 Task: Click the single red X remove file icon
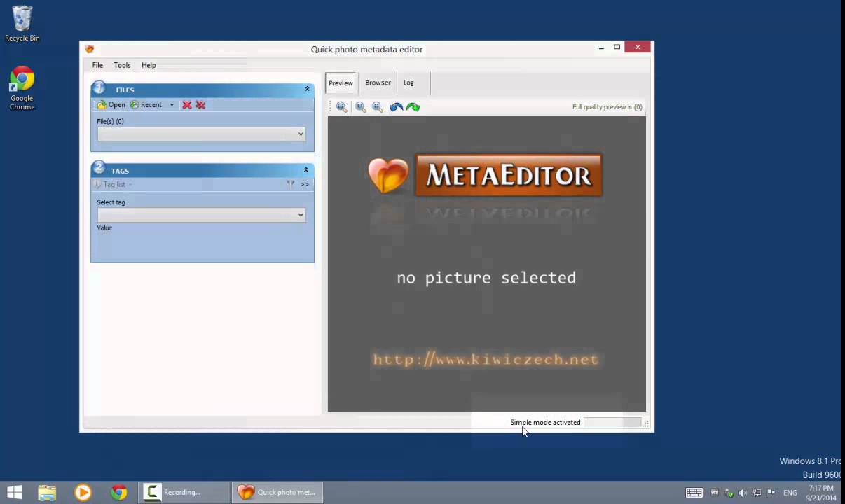point(187,105)
